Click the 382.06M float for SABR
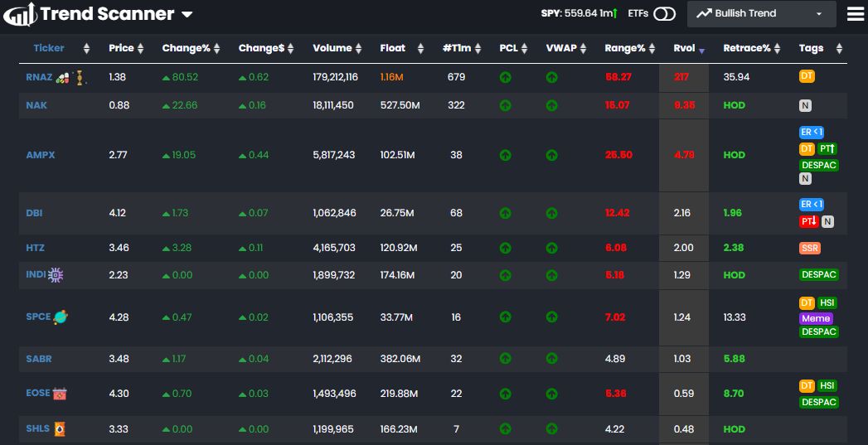The image size is (868, 445). coord(400,359)
